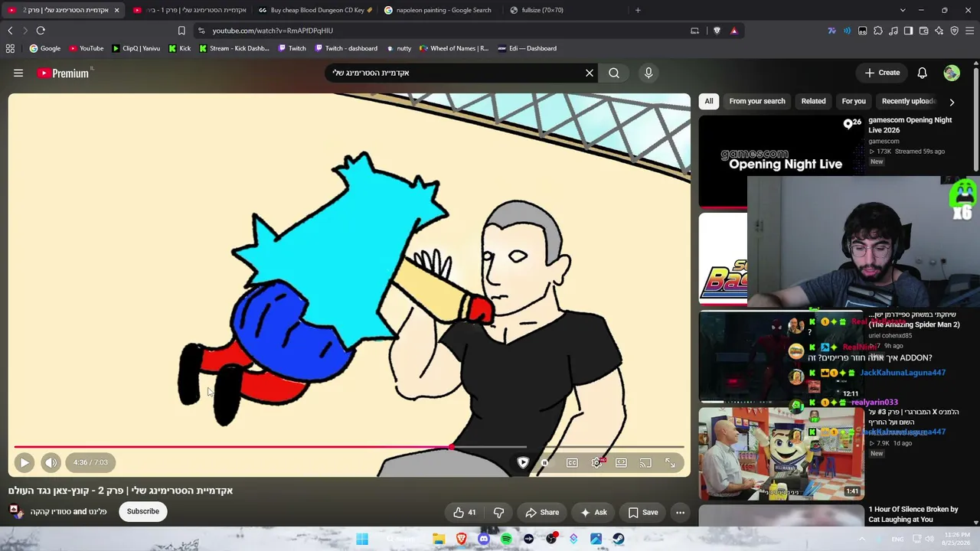Open the Windows Start menu
The image size is (980, 551).
click(x=362, y=539)
